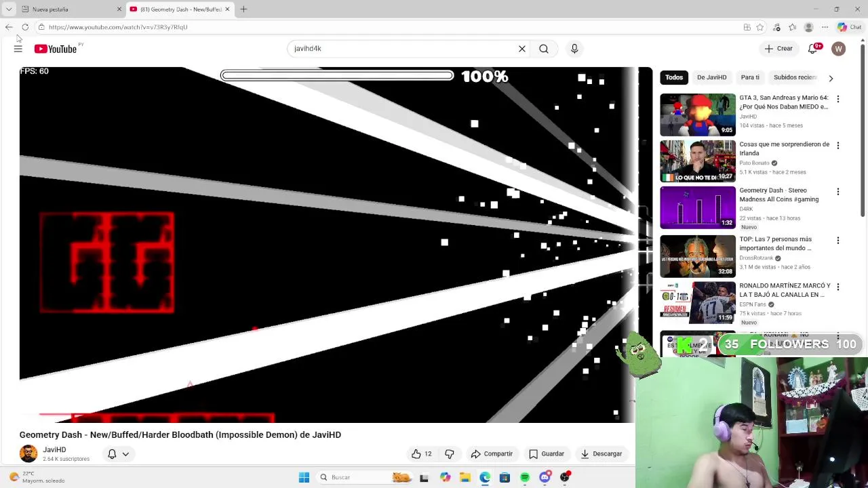The width and height of the screenshot is (868, 488).
Task: Open the tab actions dropdown menu
Action: pyautogui.click(x=9, y=9)
